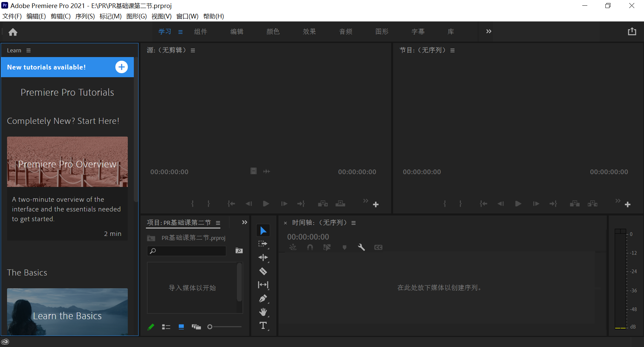Image resolution: width=644 pixels, height=347 pixels.
Task: Switch to the 效果 workspace tab
Action: click(309, 32)
